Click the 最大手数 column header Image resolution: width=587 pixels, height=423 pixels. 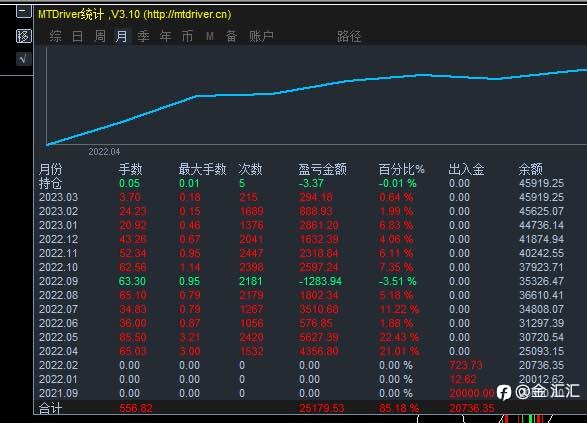click(202, 169)
